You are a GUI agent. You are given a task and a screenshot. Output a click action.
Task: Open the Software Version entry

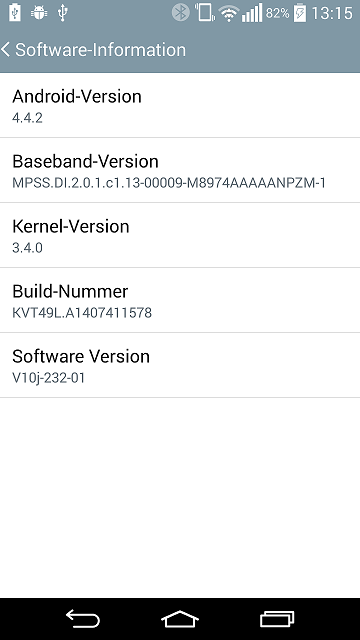tap(180, 365)
